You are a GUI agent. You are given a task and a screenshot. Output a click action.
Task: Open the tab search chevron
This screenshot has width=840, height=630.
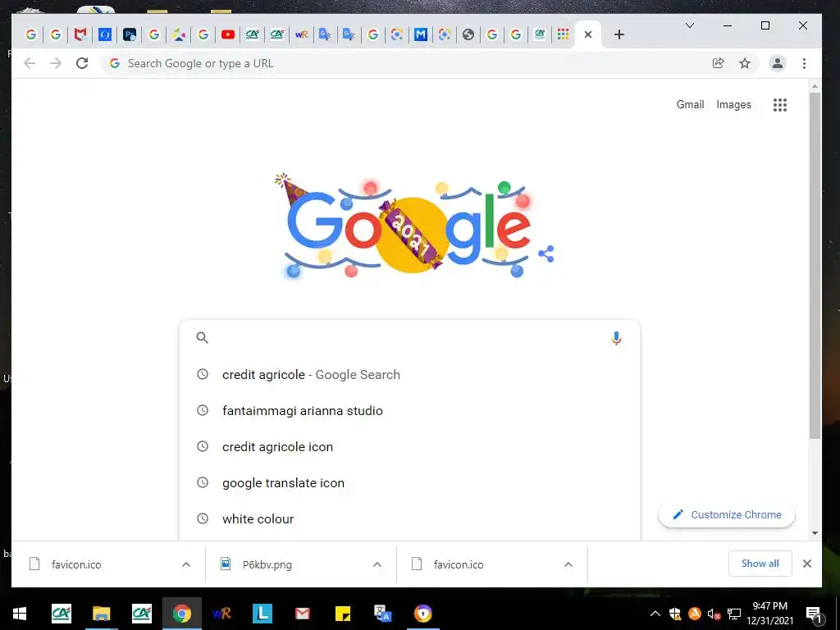pos(690,25)
